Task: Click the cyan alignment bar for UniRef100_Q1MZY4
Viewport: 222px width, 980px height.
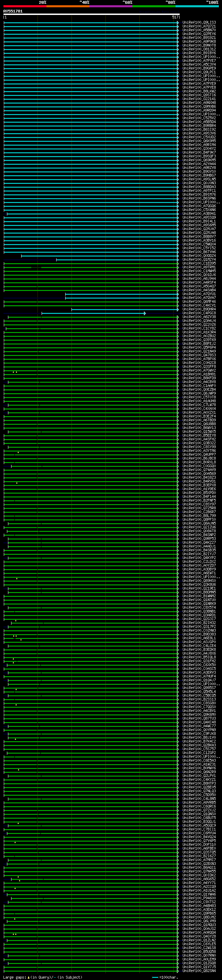Action: pos(117,259)
